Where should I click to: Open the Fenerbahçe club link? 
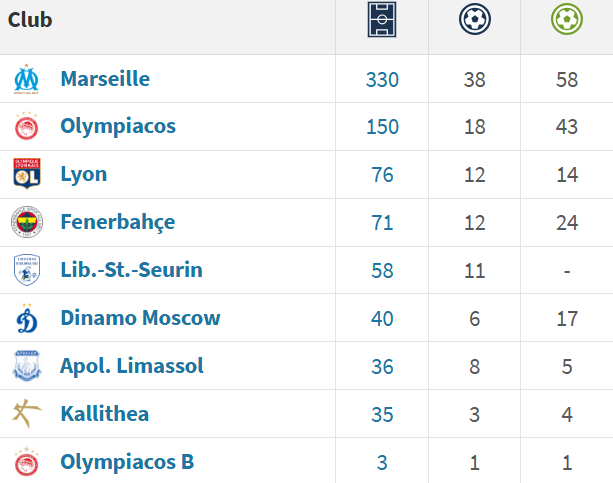pos(117,222)
